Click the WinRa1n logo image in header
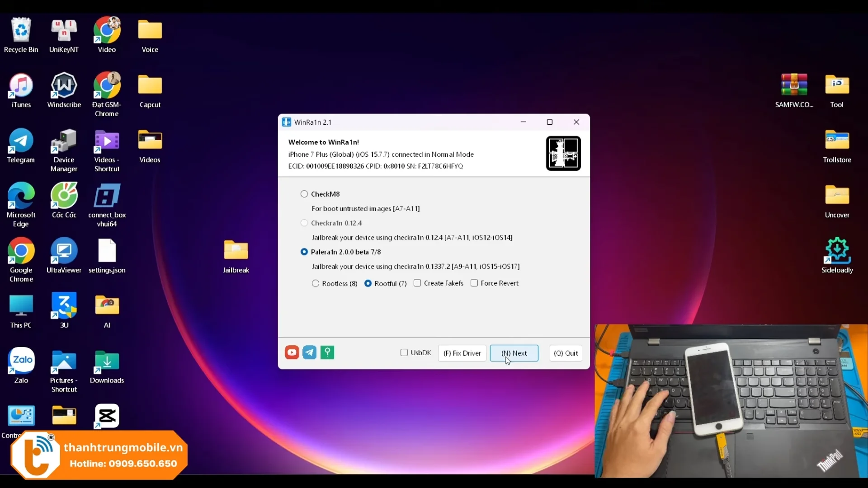868x488 pixels. tap(563, 154)
